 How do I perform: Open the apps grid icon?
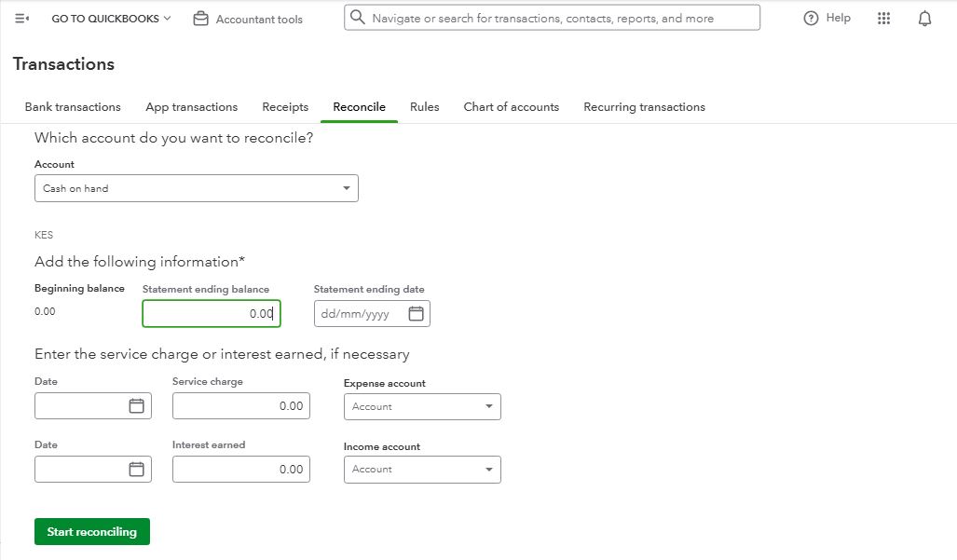click(x=883, y=19)
